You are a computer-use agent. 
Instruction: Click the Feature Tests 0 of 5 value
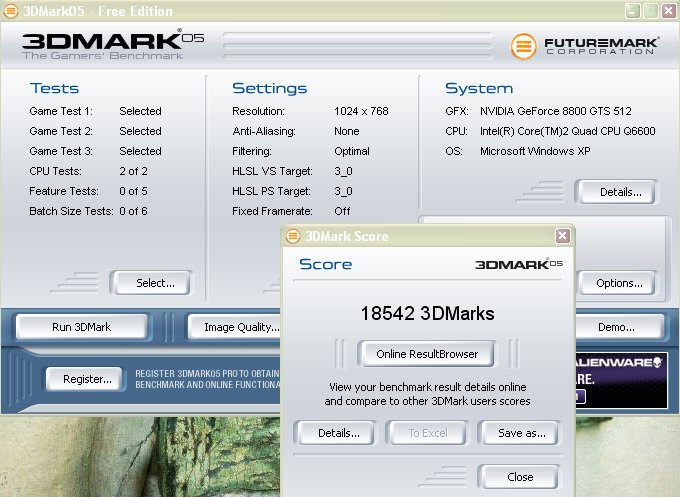tap(133, 191)
